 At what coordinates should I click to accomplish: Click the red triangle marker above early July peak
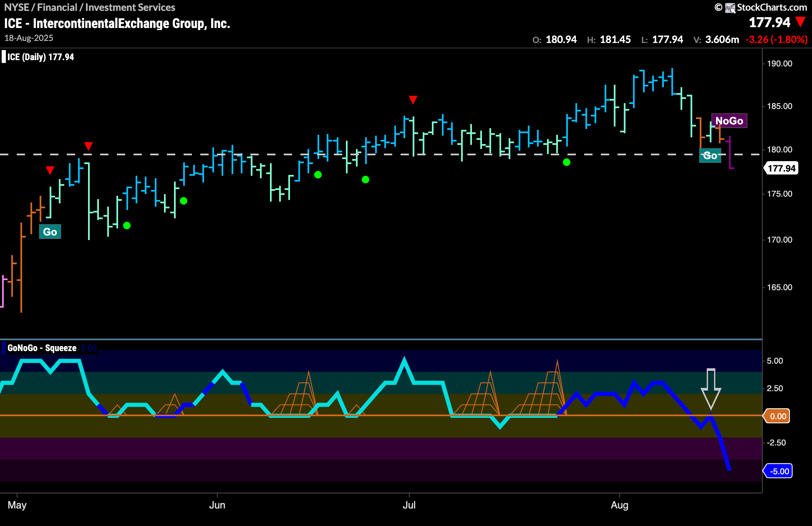pos(413,100)
